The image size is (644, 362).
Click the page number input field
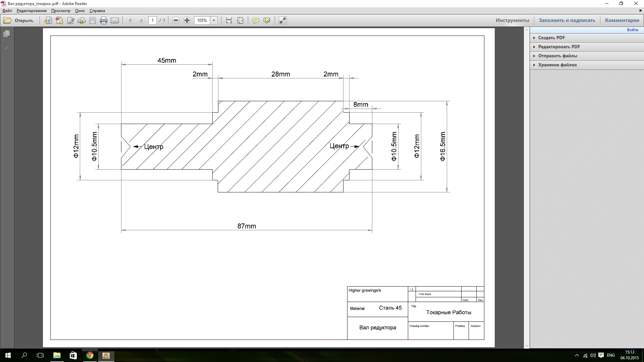pos(153,20)
